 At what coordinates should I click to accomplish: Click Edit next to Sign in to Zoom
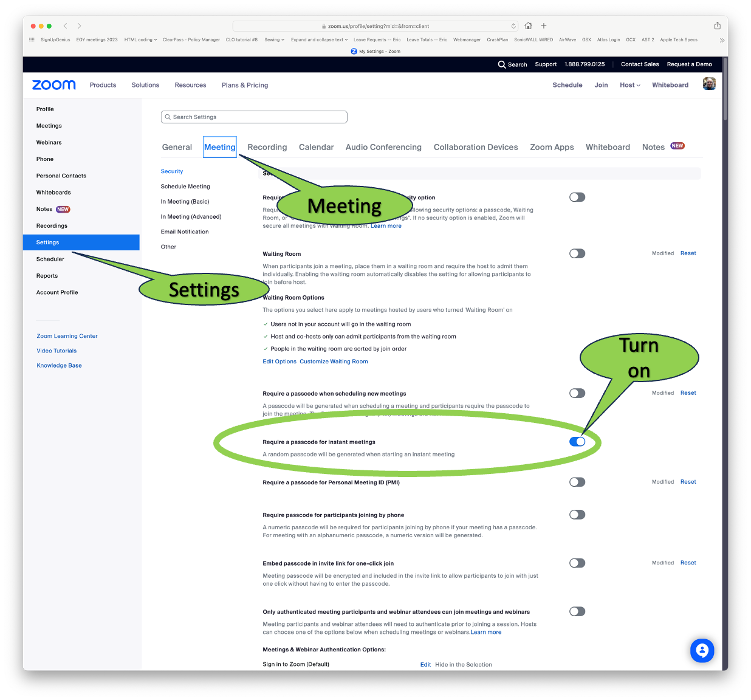coord(425,665)
